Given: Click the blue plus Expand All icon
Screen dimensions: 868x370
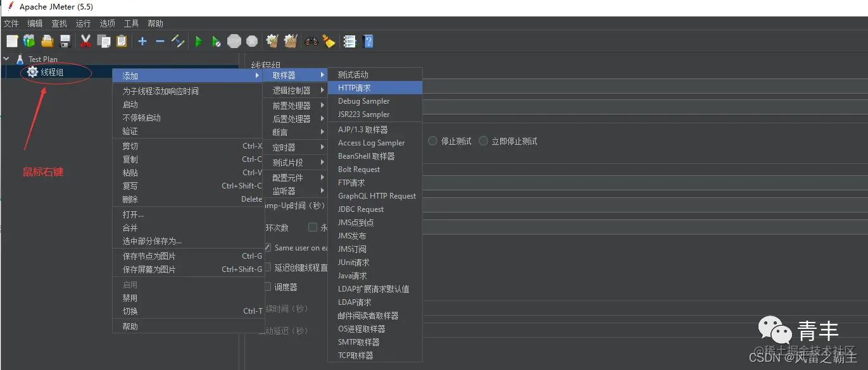Looking at the screenshot, I should click(x=142, y=41).
